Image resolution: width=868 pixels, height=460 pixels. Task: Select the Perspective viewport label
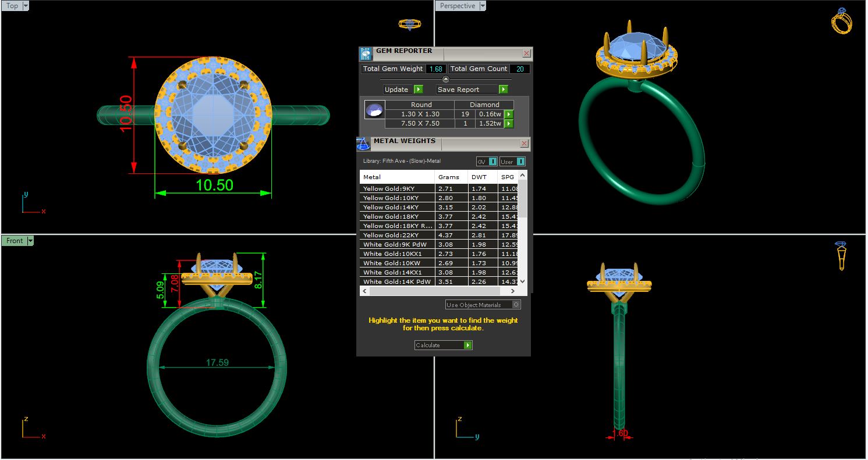[x=458, y=6]
